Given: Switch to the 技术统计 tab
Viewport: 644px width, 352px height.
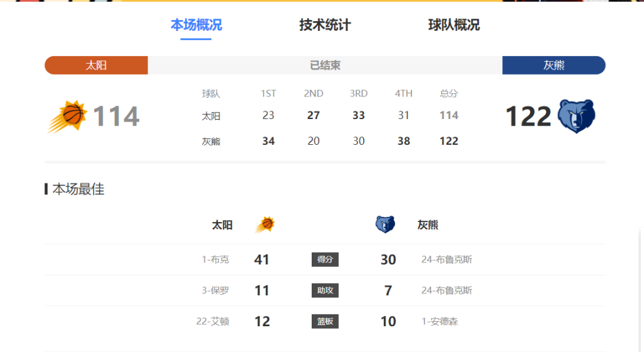Looking at the screenshot, I should pos(325,25).
